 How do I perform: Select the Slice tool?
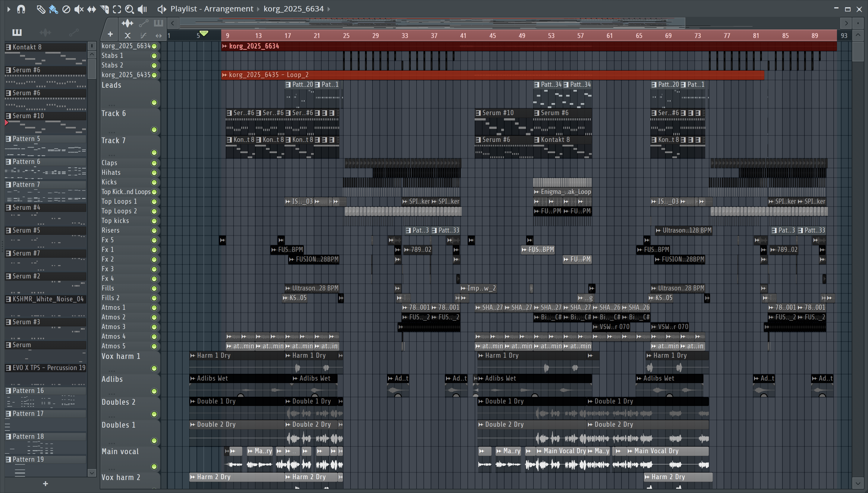(104, 9)
